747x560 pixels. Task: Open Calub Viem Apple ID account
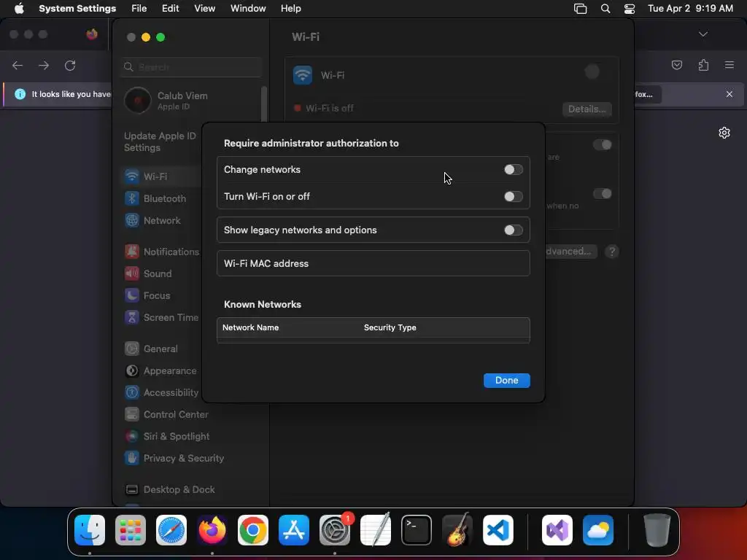(x=166, y=101)
